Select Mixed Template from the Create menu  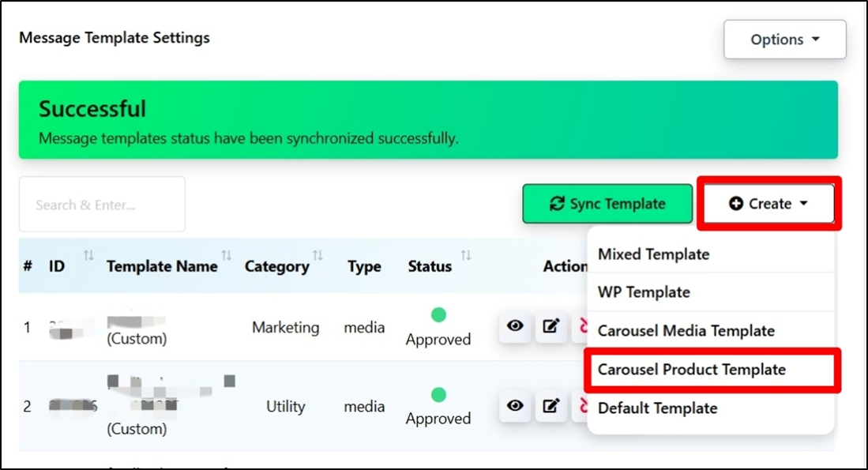pyautogui.click(x=654, y=254)
